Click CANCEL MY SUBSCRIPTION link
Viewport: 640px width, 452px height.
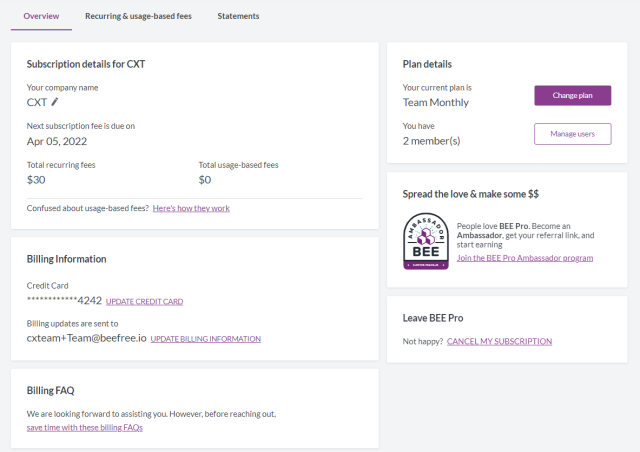[499, 341]
